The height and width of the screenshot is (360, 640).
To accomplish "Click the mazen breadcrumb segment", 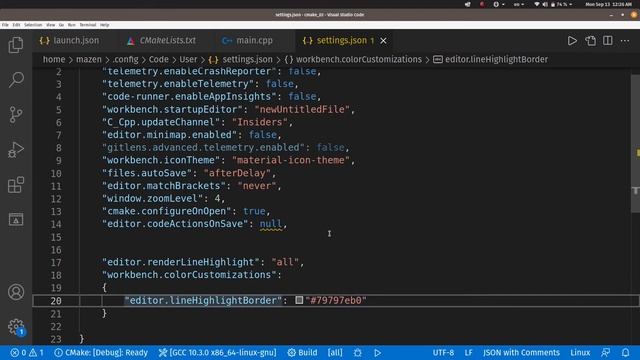I will point(89,60).
